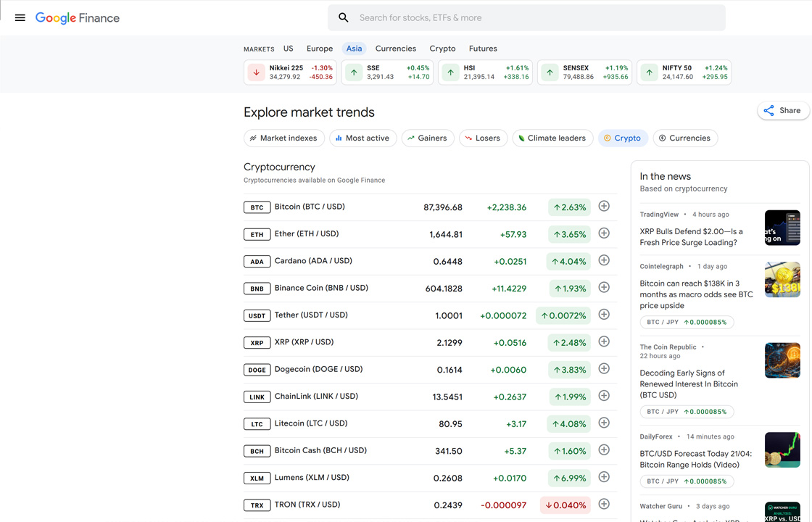Focus the stocks and ETFs search field
This screenshot has height=522, width=812.
(x=526, y=17)
